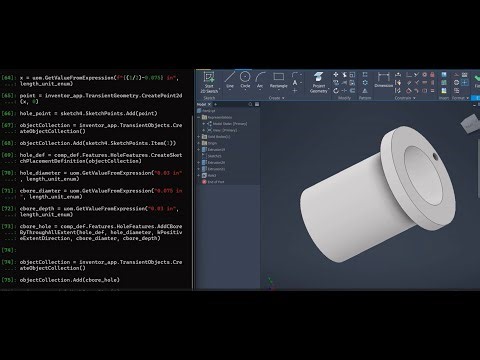480x360 pixels.
Task: Collapse the Representations tree node
Action: point(199,117)
